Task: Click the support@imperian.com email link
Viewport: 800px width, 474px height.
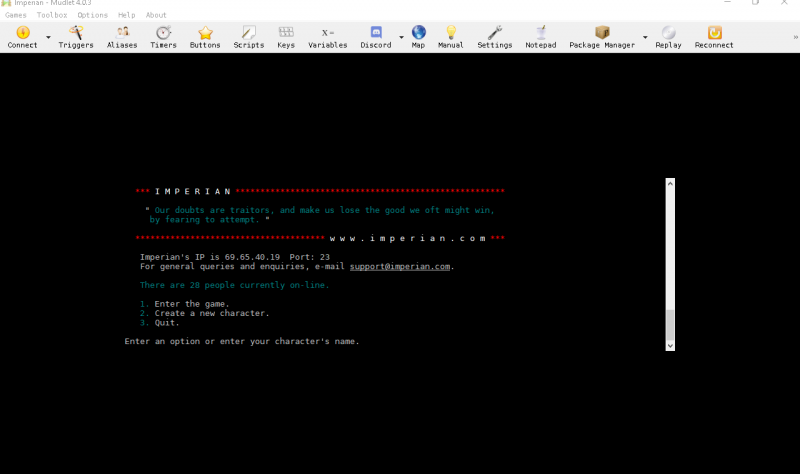Action: (400, 267)
